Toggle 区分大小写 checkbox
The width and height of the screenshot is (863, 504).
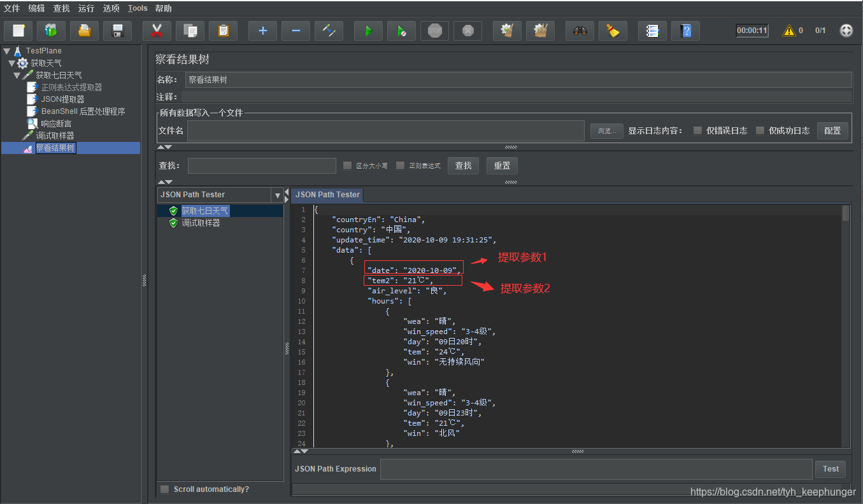coord(347,165)
